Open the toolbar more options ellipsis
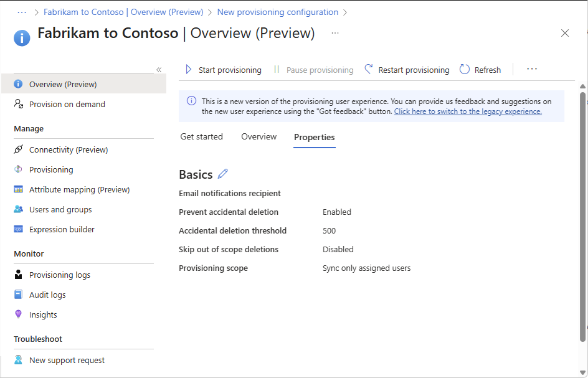Viewport: 588px width, 378px height. click(532, 69)
